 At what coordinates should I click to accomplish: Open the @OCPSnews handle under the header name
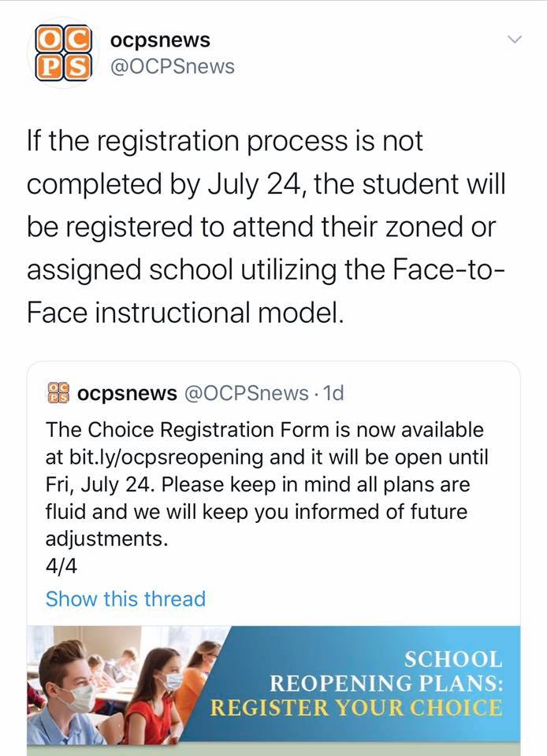172,66
